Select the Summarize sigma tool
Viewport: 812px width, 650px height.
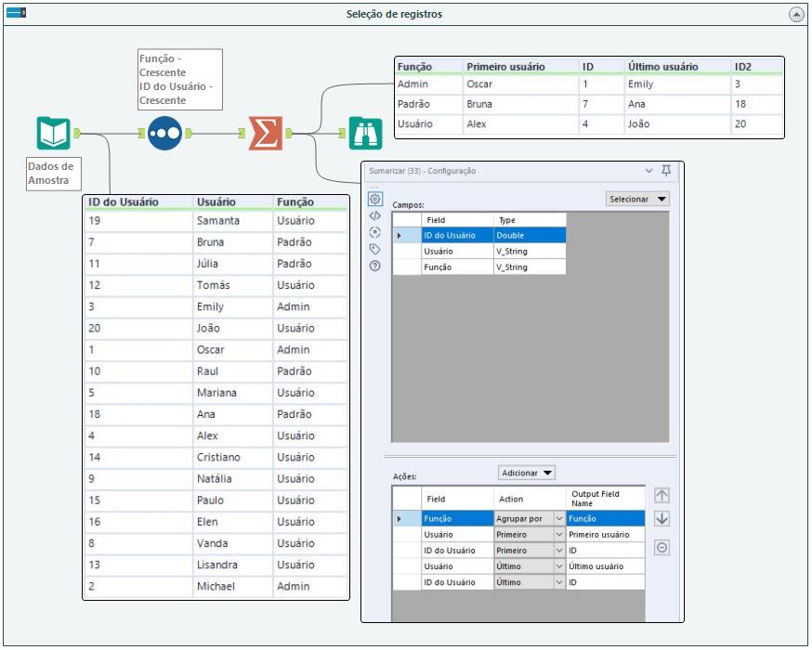pyautogui.click(x=266, y=134)
